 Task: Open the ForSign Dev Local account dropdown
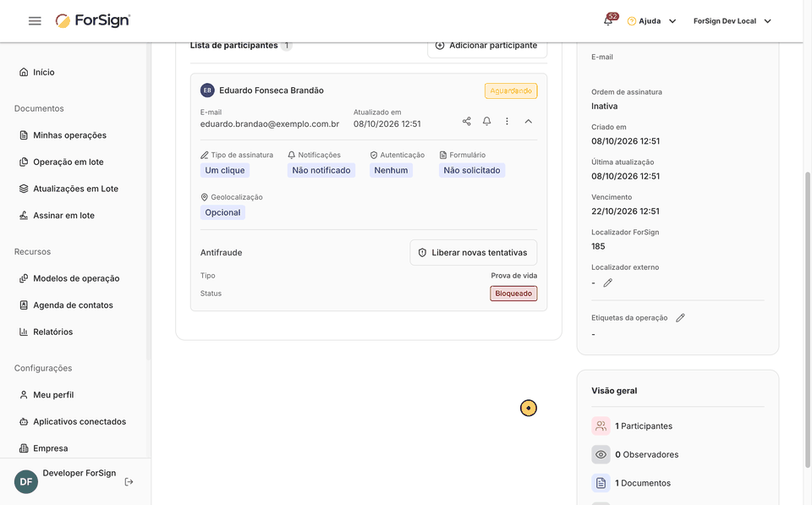tap(732, 21)
